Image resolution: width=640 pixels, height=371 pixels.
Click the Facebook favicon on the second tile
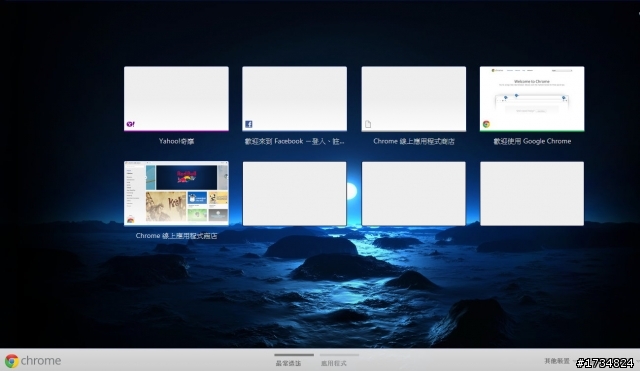[249, 124]
